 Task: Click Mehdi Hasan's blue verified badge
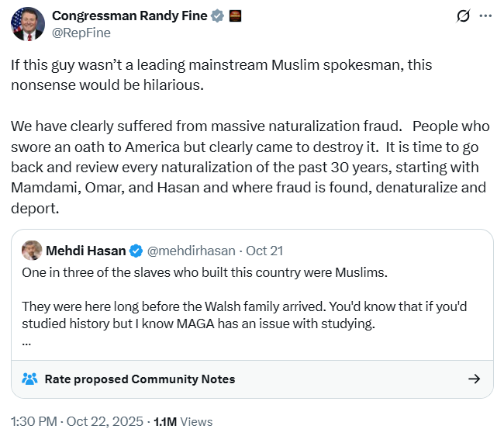(x=136, y=251)
